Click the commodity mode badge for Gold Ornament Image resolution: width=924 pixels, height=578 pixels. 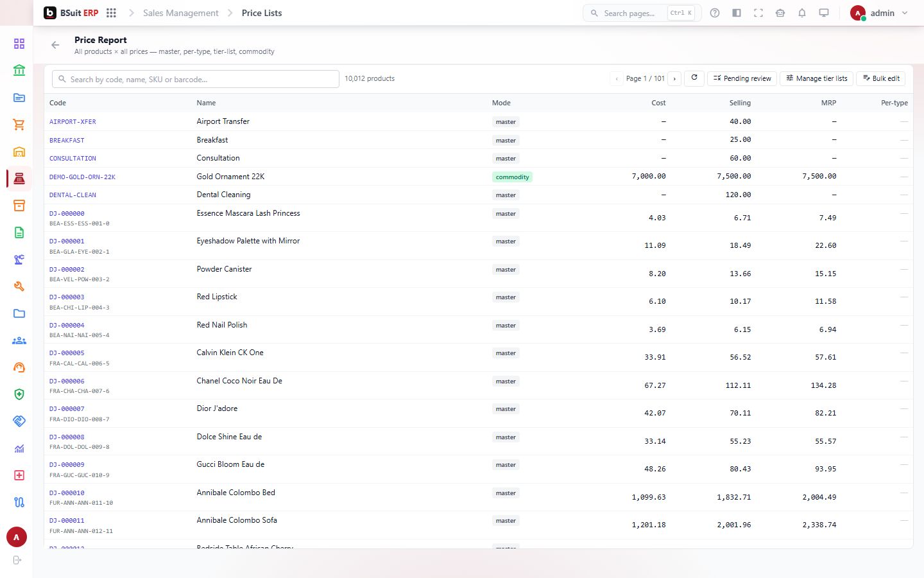[513, 177]
